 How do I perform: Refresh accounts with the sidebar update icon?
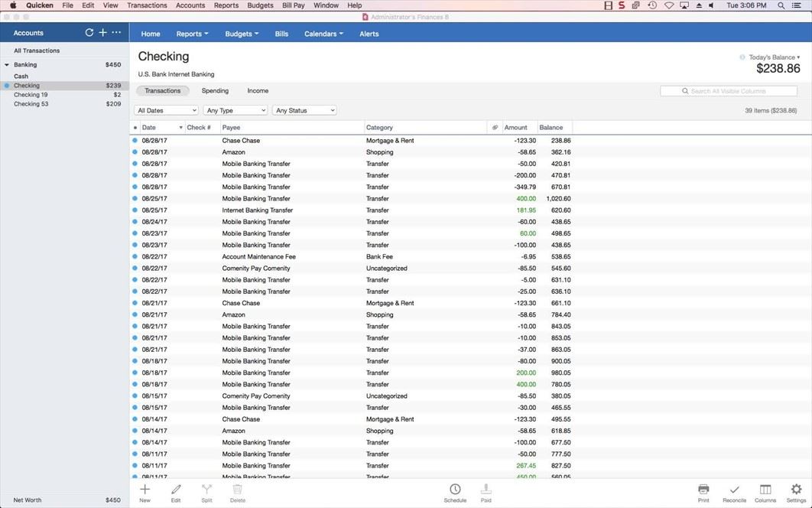pos(89,33)
